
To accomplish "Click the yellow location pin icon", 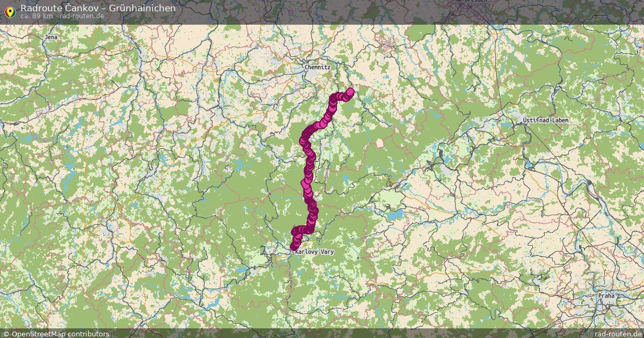I will coord(10,11).
